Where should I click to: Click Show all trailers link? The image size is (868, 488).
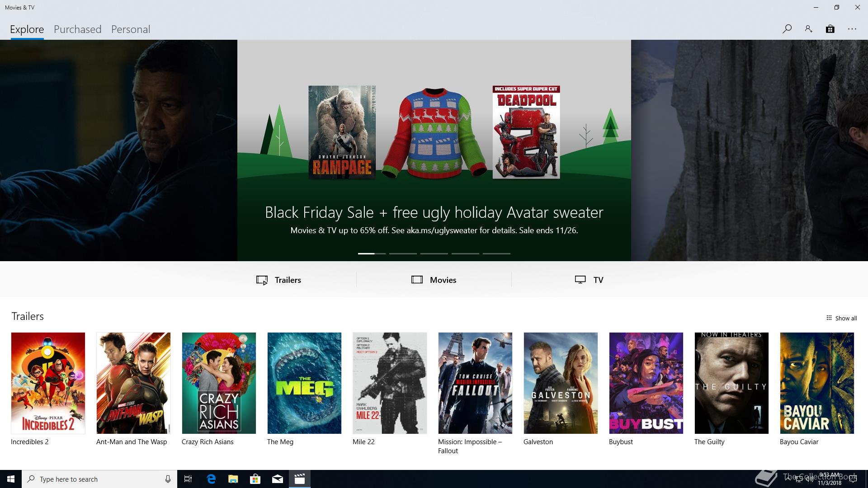click(x=841, y=318)
